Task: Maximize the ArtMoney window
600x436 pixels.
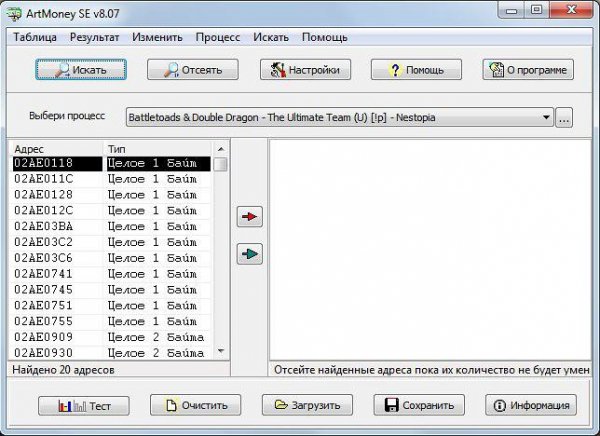Action: 537,10
